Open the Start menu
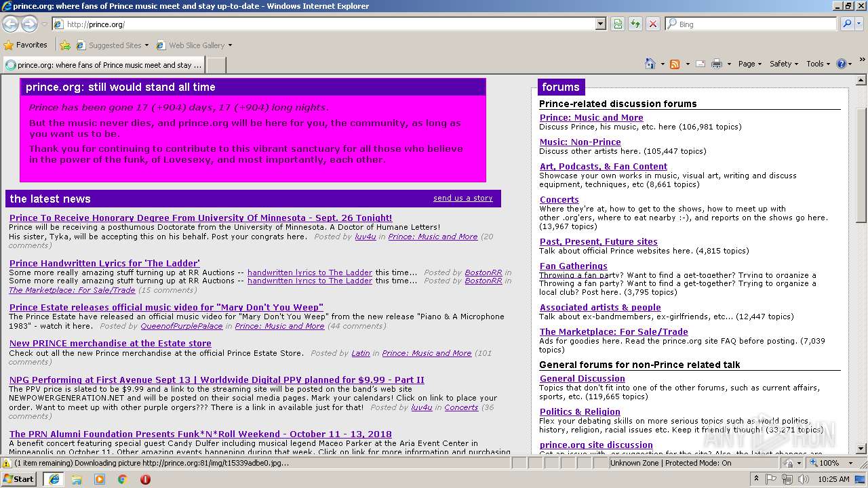 (19, 479)
